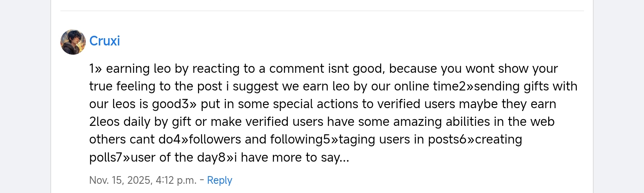Click the word 'earning' starting the comment
The image size is (644, 193).
pos(128,69)
